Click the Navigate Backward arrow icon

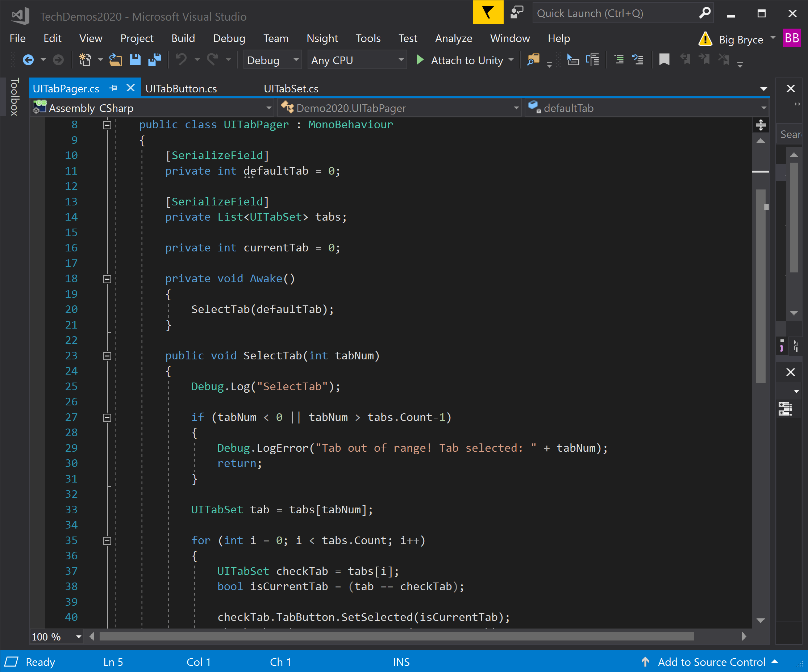(x=28, y=60)
